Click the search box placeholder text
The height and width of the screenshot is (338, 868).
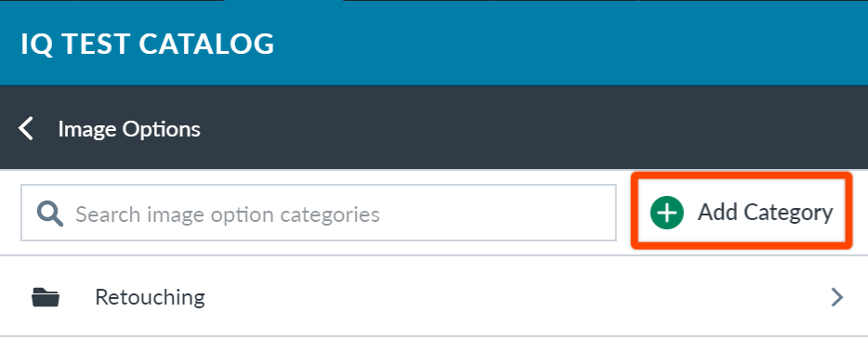click(228, 214)
